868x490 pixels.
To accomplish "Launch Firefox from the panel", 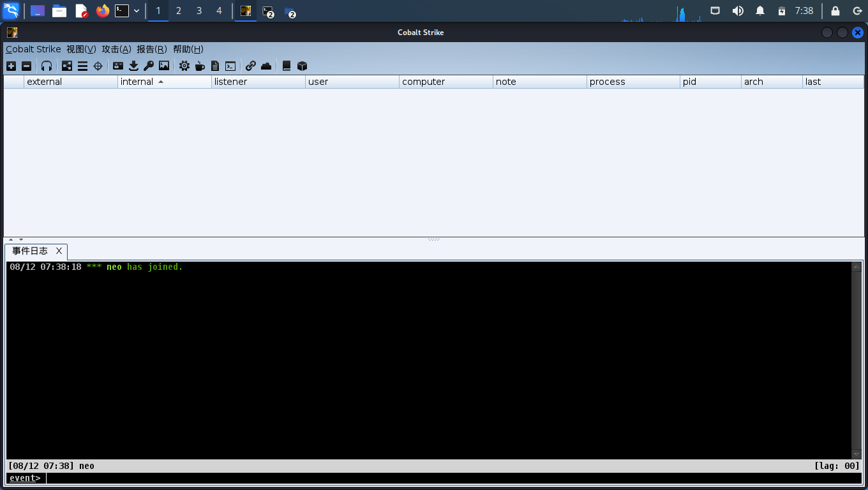I will pyautogui.click(x=103, y=11).
